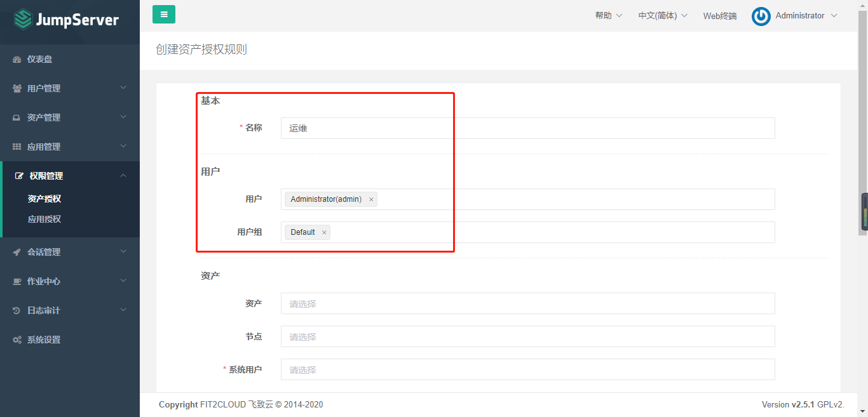The image size is (868, 417).
Task: Open the 系统用户 select field
Action: point(527,369)
